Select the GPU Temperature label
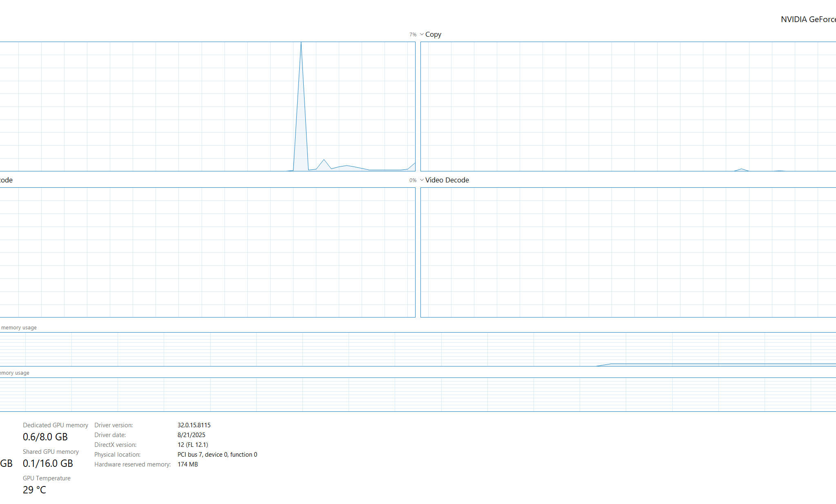The image size is (836, 504). pos(47,478)
